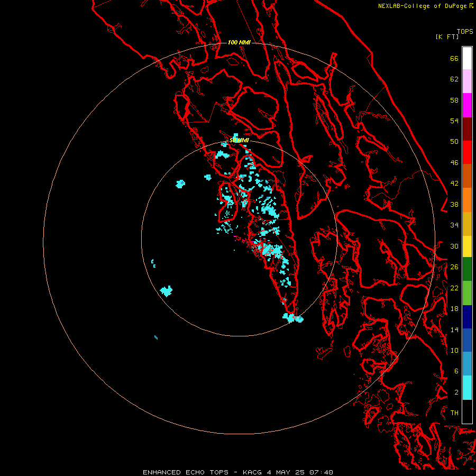This screenshot has width=476, height=476.
Task: Click the legend value 50
Action: (454, 141)
